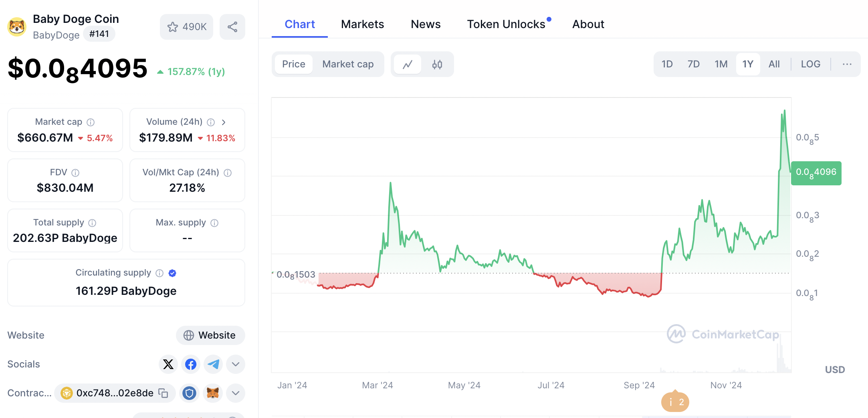Click the Baby Doge Coin logo icon
Image resolution: width=868 pixels, height=418 pixels.
(17, 27)
